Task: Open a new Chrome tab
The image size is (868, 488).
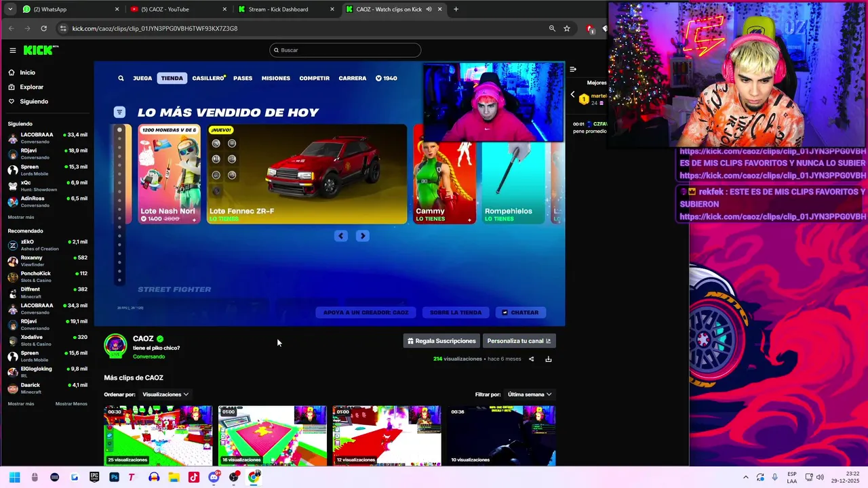Action: (x=456, y=9)
